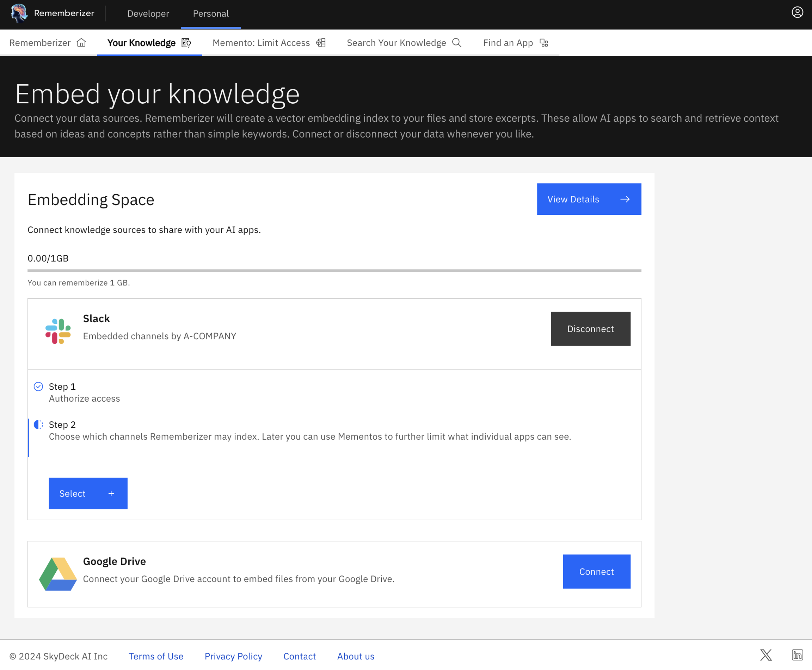This screenshot has height=670, width=812.
Task: Go to the Find an App tab
Action: [x=515, y=43]
